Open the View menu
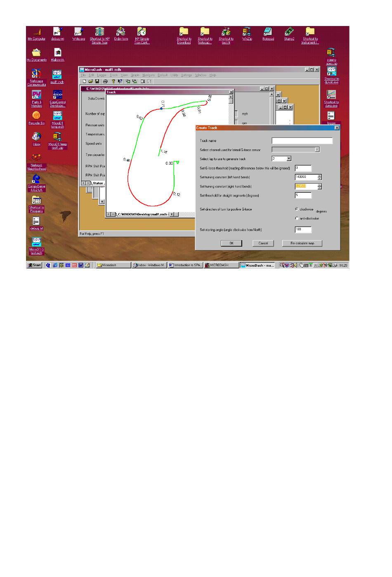This screenshot has height=577, width=392. (124, 75)
